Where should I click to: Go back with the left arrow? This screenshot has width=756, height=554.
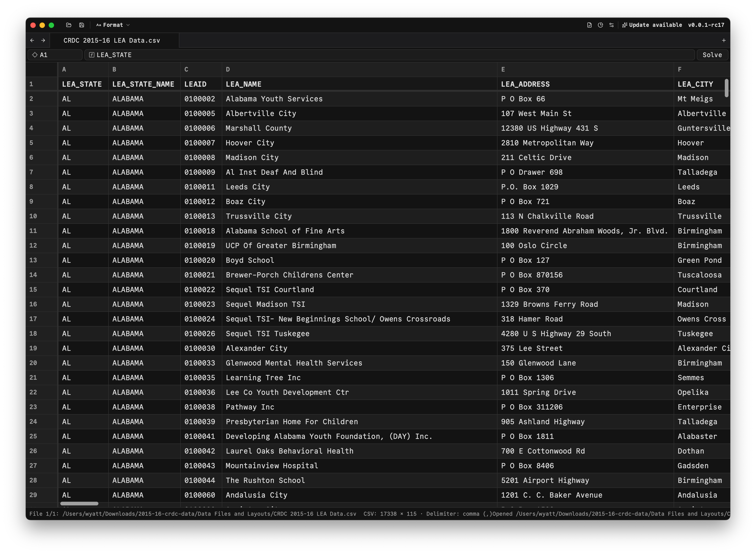(32, 40)
